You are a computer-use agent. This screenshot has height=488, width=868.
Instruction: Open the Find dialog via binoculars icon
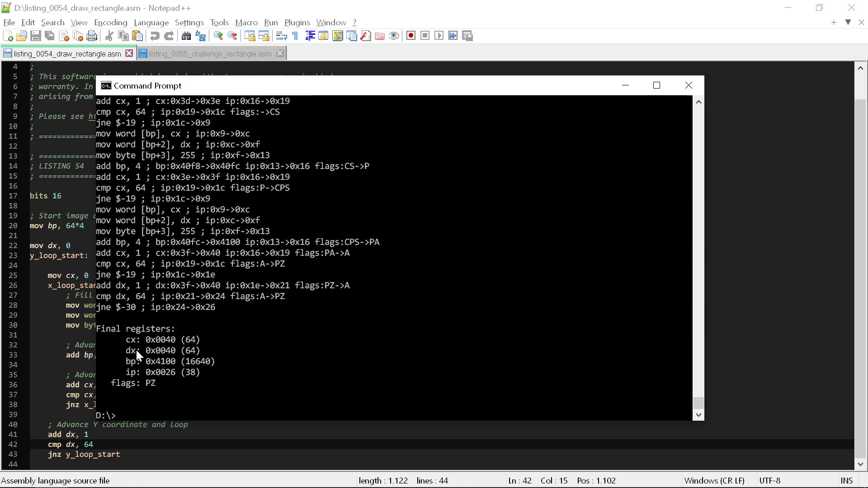click(x=186, y=36)
